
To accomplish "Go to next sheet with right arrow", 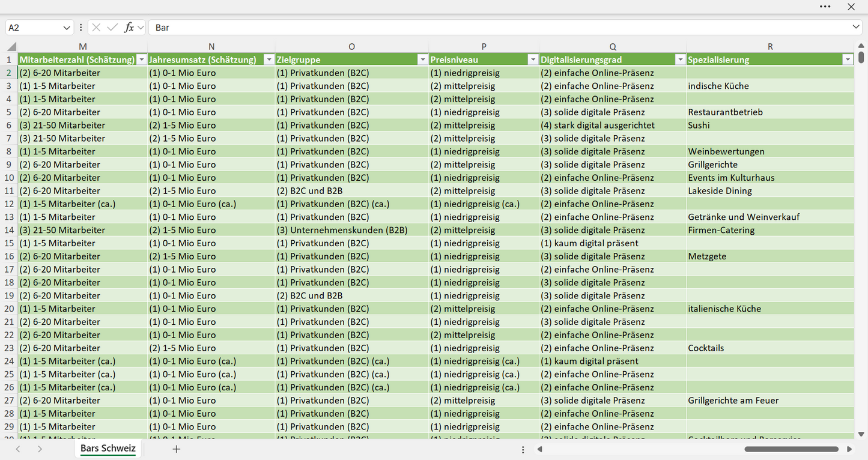I will pyautogui.click(x=40, y=449).
